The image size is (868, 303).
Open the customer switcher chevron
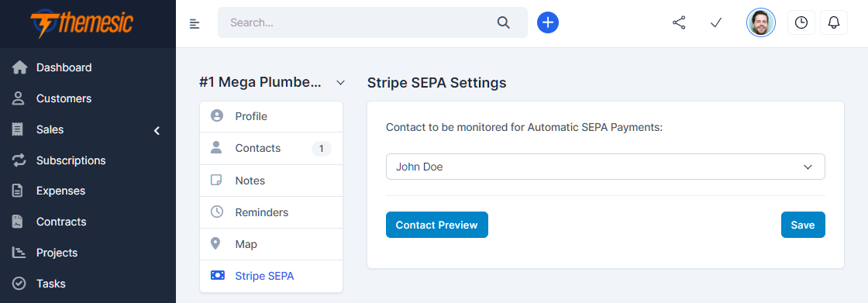[x=340, y=83]
